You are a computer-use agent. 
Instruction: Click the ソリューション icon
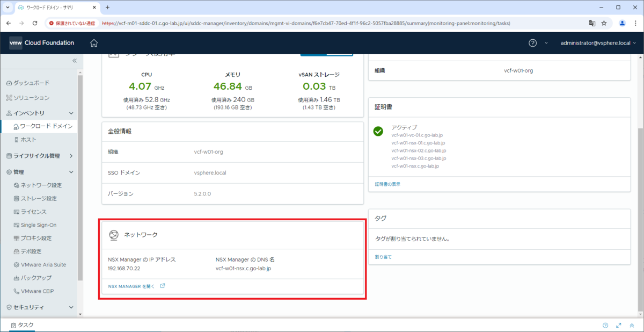[x=9, y=98]
